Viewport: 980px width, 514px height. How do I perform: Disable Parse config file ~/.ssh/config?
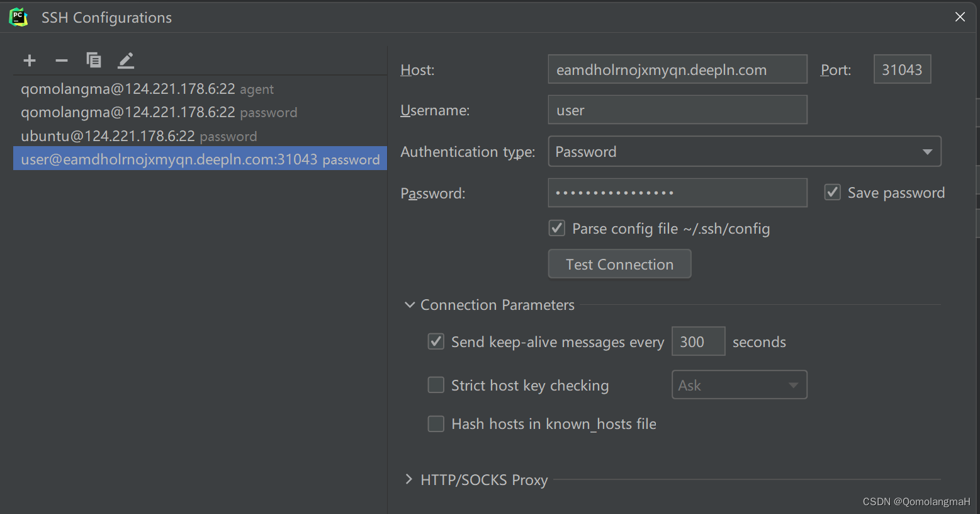tap(556, 228)
